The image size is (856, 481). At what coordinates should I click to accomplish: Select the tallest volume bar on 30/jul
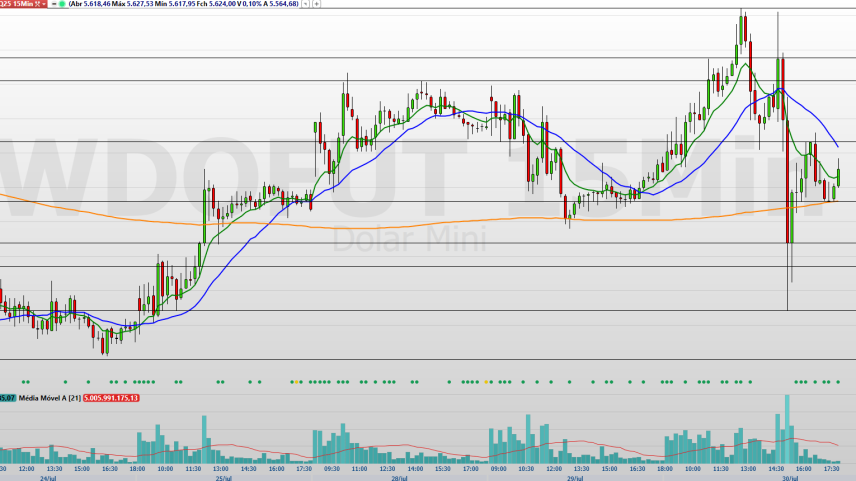click(787, 429)
